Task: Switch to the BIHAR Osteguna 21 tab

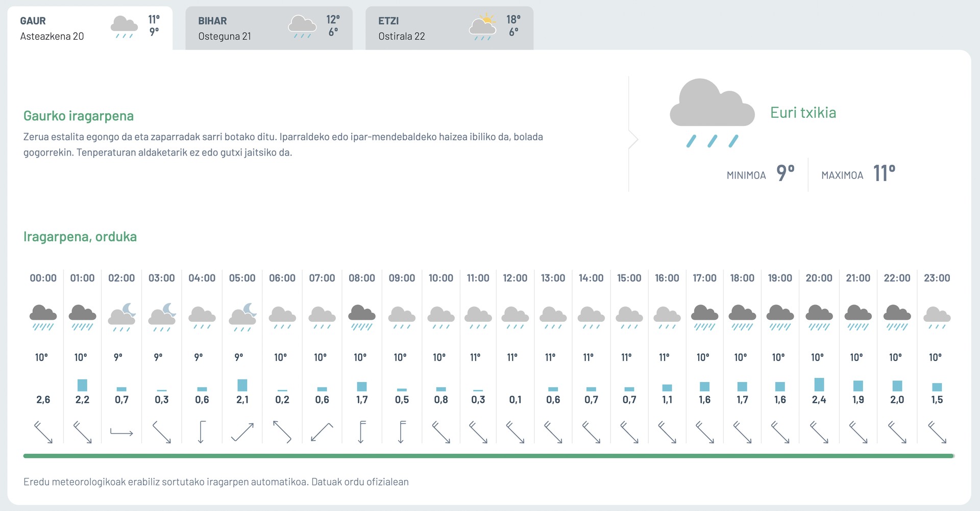Action: (x=268, y=28)
